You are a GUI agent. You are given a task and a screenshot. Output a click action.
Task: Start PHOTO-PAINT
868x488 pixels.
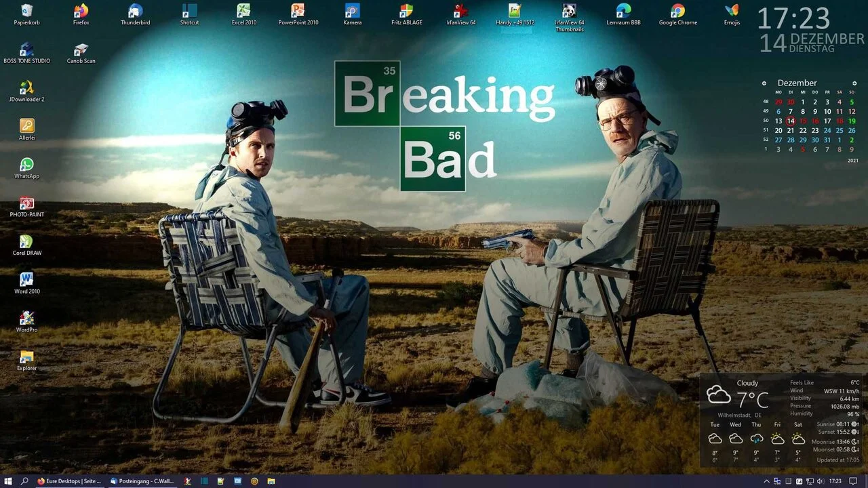coord(26,203)
